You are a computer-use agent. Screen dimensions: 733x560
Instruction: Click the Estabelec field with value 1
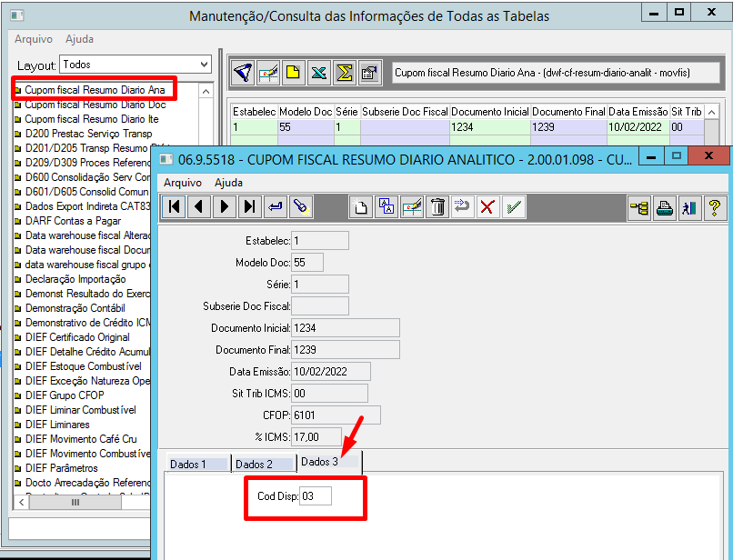coord(320,241)
